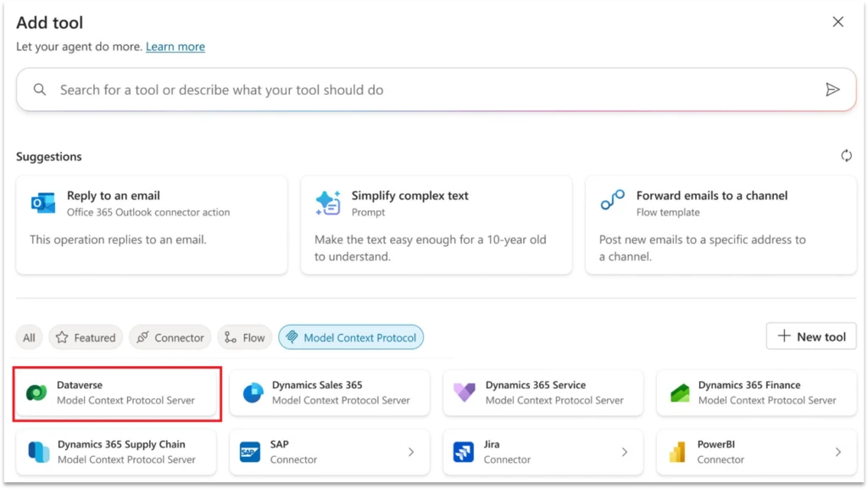This screenshot has height=489, width=868.
Task: Open the Dynamics 365 Finance MCP server
Action: click(x=754, y=392)
